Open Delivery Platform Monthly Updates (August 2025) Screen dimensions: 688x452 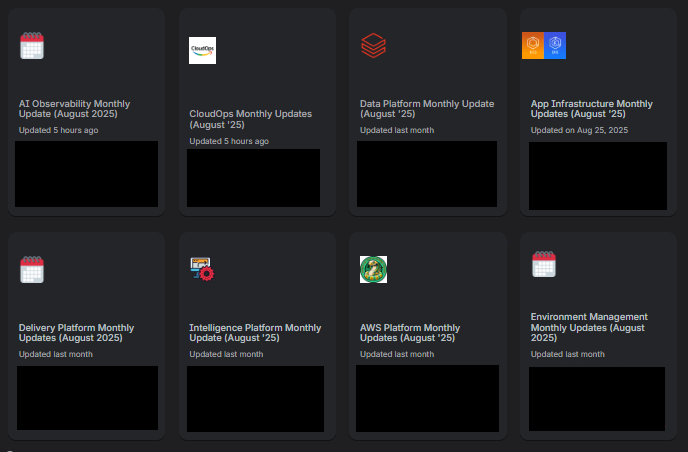pyautogui.click(x=76, y=333)
